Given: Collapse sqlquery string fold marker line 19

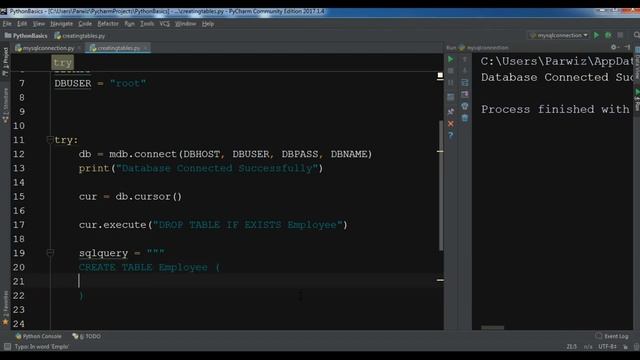Looking at the screenshot, I should pyautogui.click(x=50, y=253).
